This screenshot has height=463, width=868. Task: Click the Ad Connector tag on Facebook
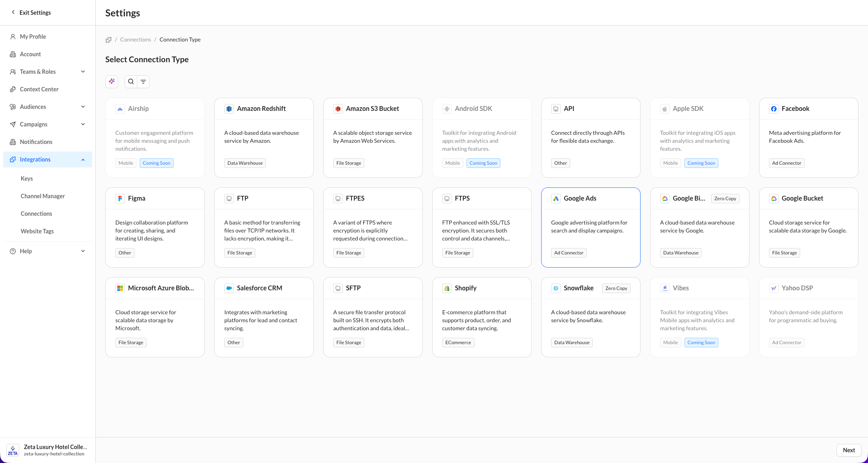tap(787, 163)
